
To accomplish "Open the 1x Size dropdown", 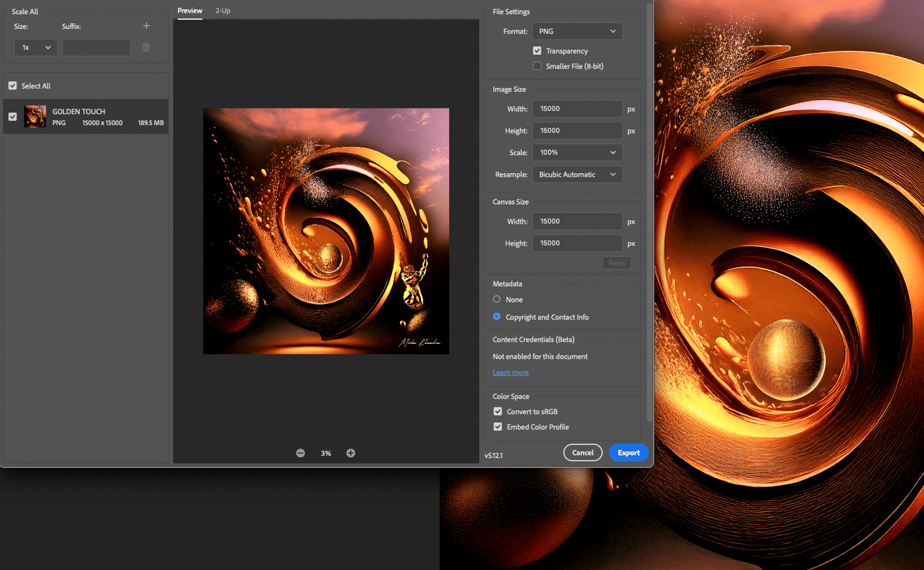I will pos(36,47).
